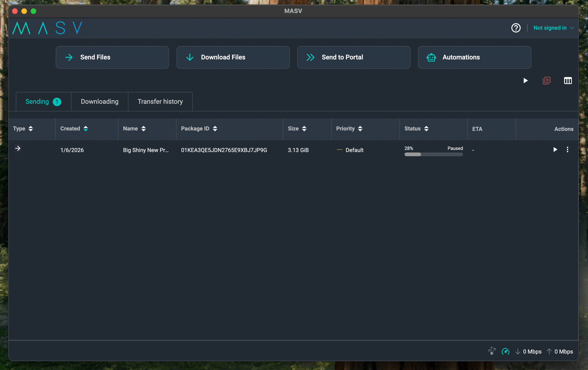Open the help documentation icon
The height and width of the screenshot is (370, 588).
(x=516, y=28)
